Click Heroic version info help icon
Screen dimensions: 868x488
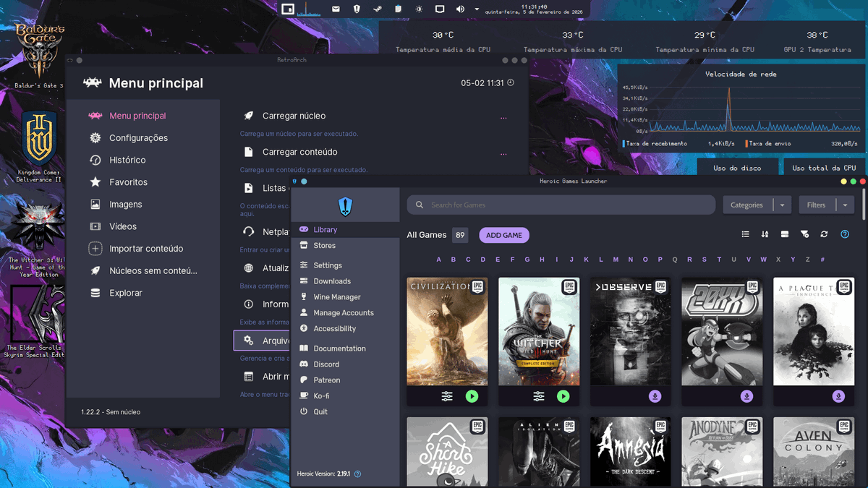click(x=357, y=474)
